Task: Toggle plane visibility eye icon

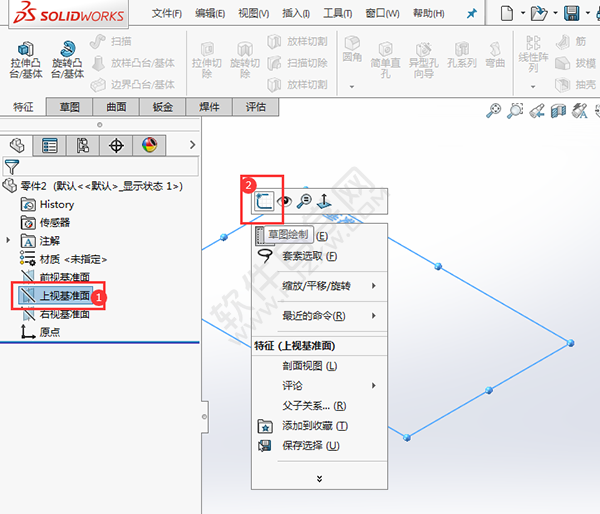Action: 284,201
